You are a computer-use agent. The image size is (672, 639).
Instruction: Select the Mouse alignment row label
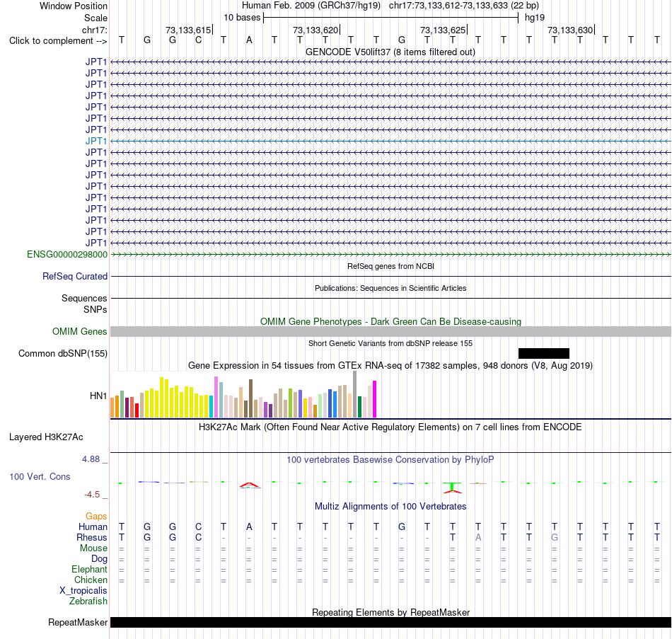pos(93,548)
